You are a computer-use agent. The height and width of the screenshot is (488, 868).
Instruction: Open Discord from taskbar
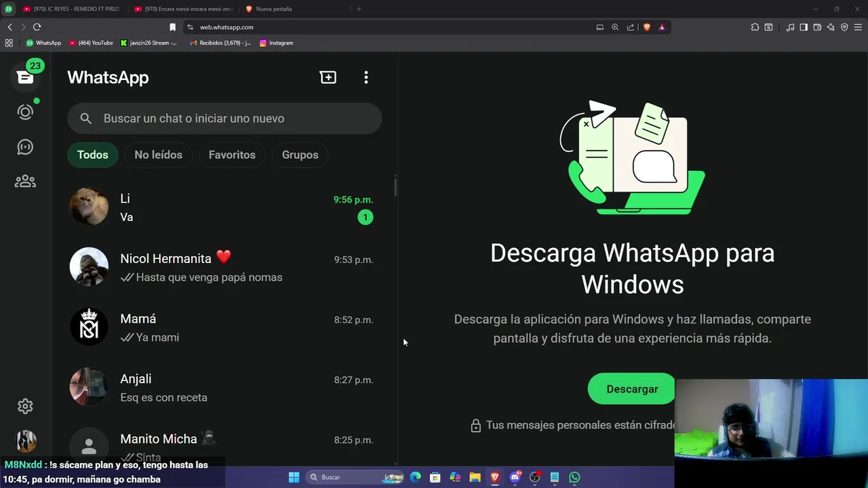[515, 477]
